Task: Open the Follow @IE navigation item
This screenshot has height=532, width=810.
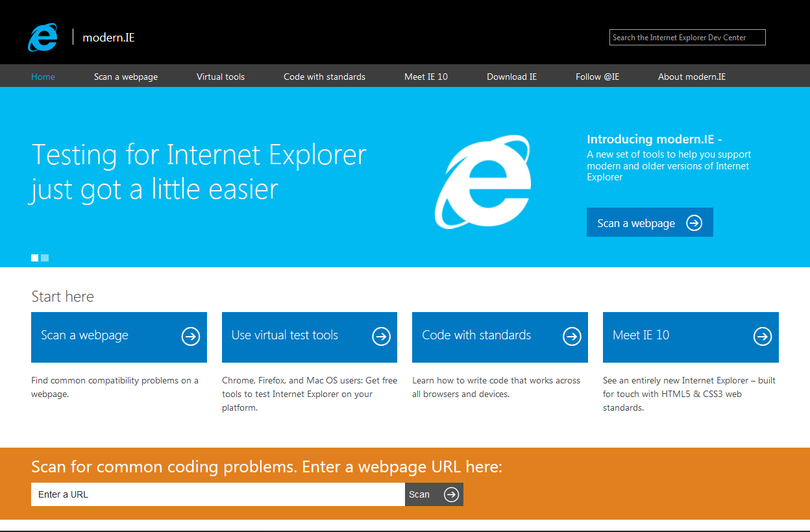Action: click(597, 76)
